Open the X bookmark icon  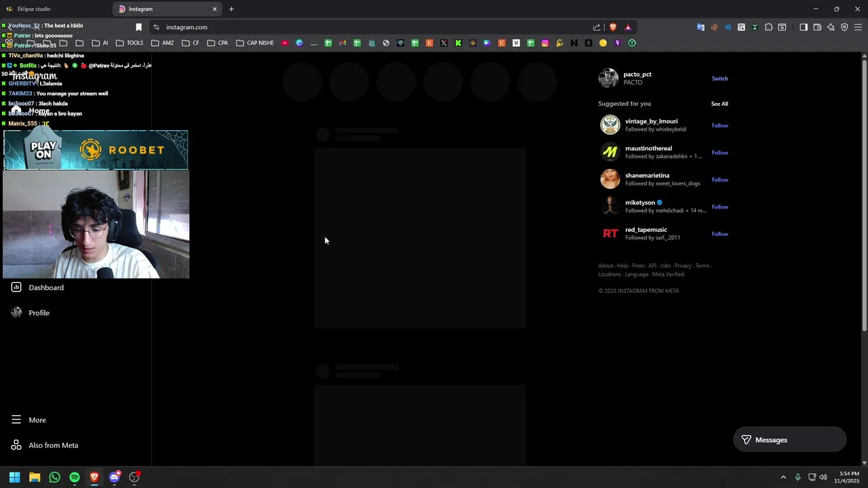point(443,43)
